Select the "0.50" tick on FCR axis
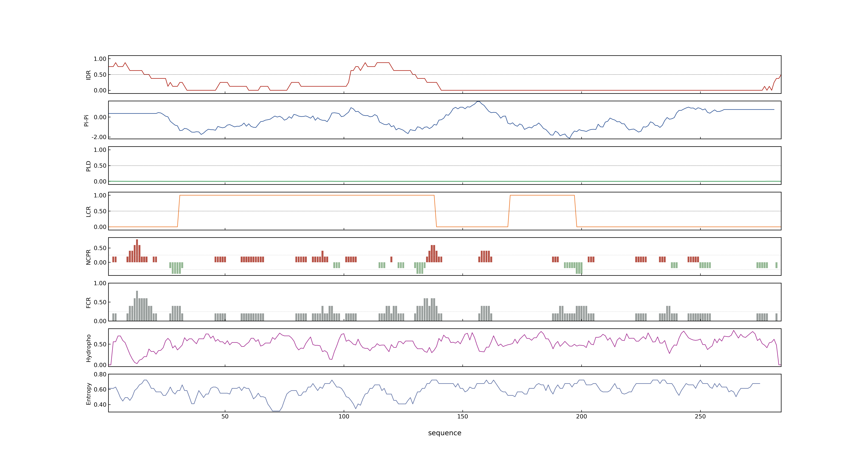This screenshot has height=463, width=868. click(100, 302)
